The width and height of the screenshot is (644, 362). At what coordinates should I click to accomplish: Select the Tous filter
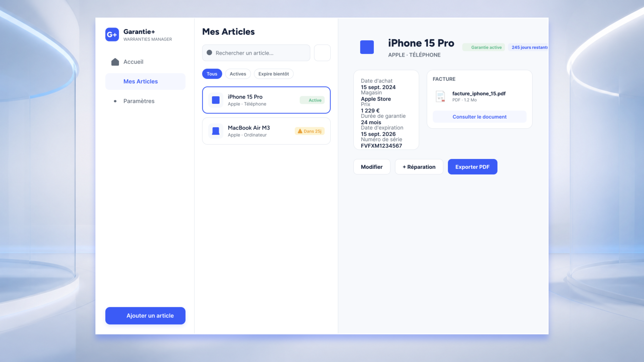pyautogui.click(x=212, y=74)
